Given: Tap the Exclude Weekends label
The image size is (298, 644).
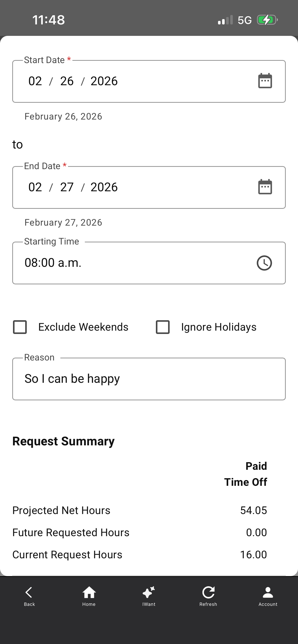Looking at the screenshot, I should pyautogui.click(x=83, y=327).
